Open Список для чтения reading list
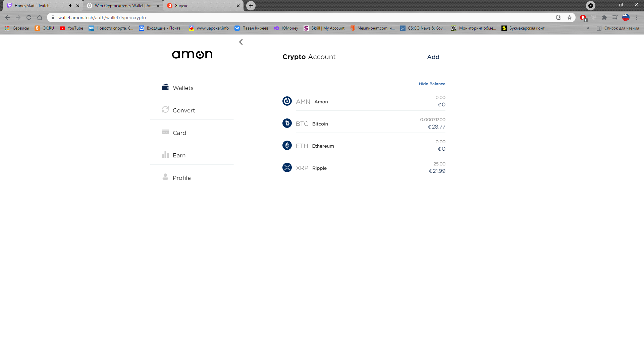The image size is (644, 349). [x=618, y=28]
